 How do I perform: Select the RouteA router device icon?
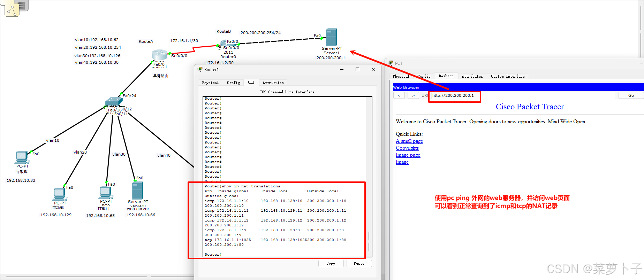tap(159, 55)
